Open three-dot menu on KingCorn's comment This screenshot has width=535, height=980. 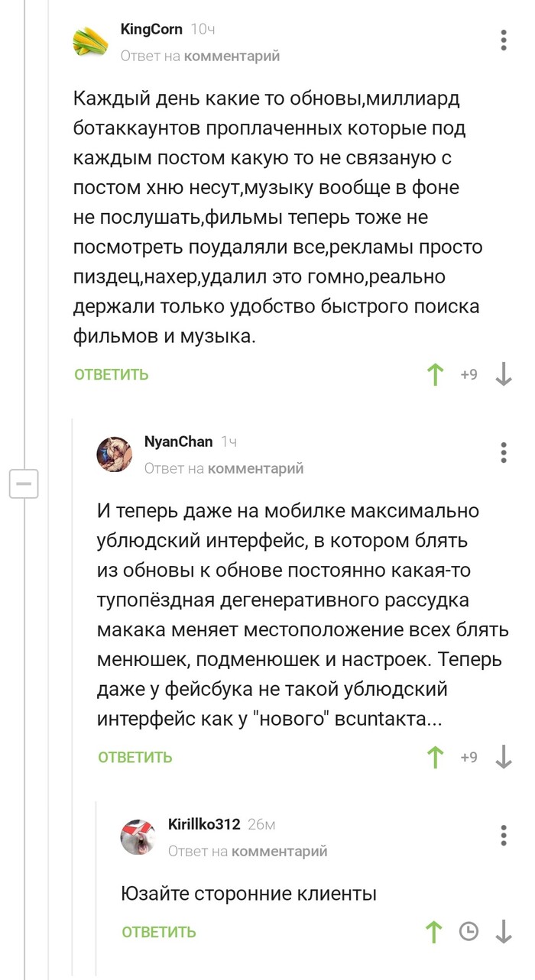[x=504, y=40]
